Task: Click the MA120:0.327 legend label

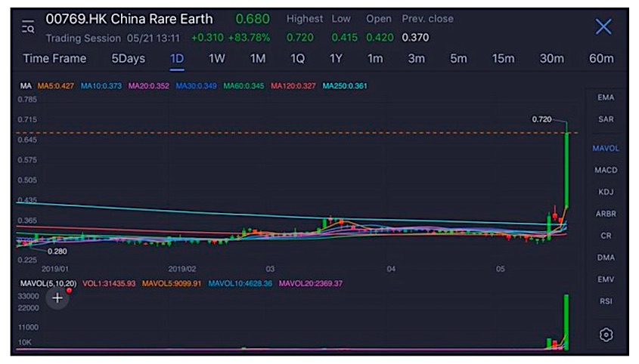Action: [293, 86]
